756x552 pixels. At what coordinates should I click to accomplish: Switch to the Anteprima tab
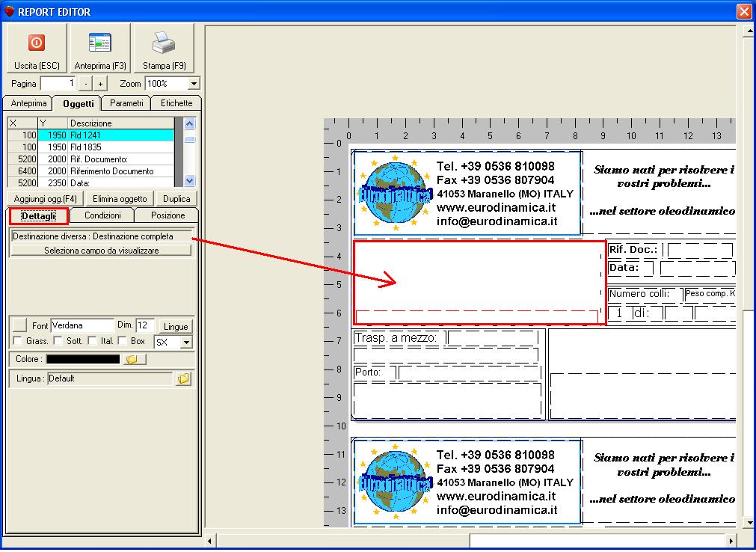[x=28, y=103]
